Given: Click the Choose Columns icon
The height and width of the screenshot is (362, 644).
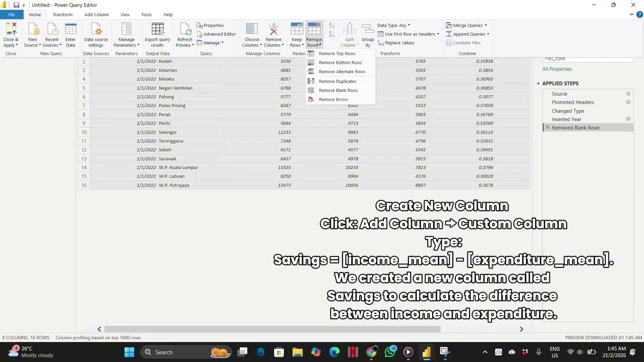Looking at the screenshot, I should pos(252,29).
